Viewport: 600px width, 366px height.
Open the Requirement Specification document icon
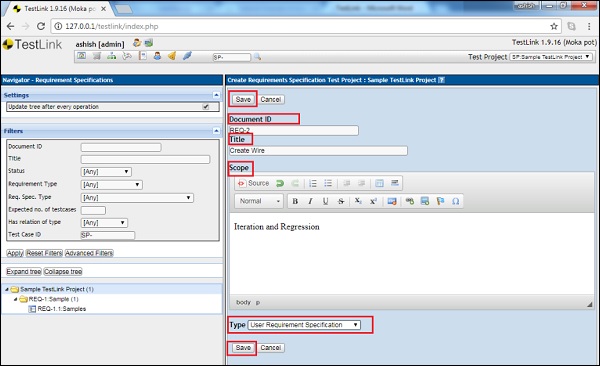(143, 56)
